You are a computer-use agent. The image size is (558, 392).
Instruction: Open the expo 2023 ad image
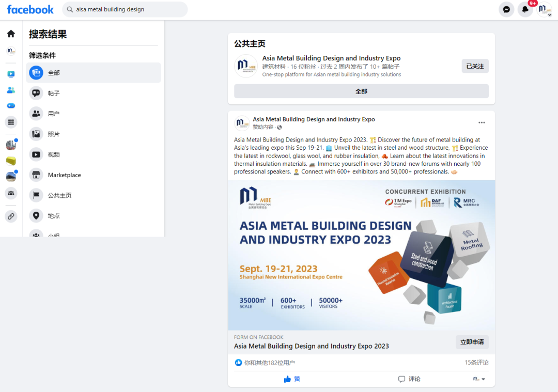(x=361, y=255)
